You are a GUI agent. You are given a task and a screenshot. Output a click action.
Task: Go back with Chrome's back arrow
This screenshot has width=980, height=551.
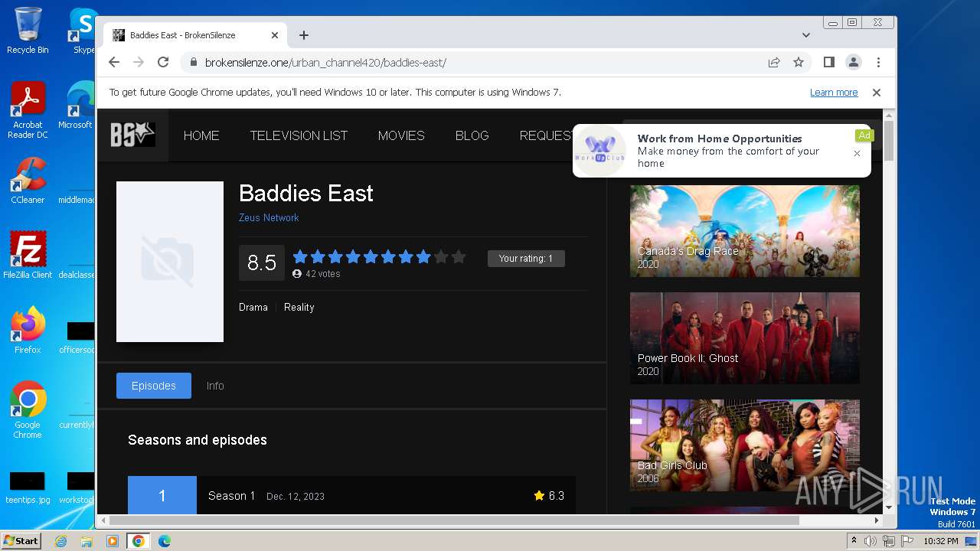(114, 62)
